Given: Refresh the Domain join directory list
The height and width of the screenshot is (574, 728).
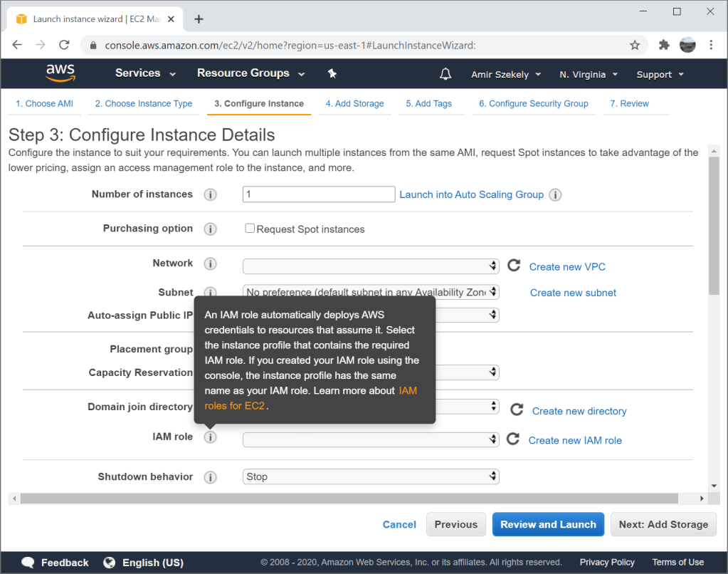Looking at the screenshot, I should pyautogui.click(x=517, y=409).
